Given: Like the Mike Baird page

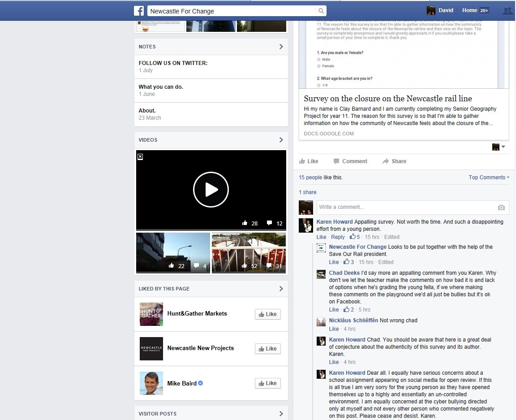Looking at the screenshot, I should point(267,383).
